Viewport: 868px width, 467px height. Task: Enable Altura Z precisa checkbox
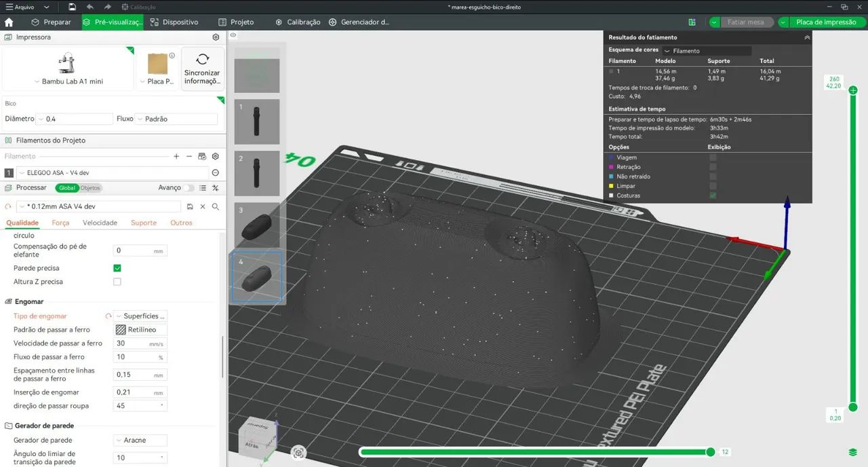(x=117, y=282)
